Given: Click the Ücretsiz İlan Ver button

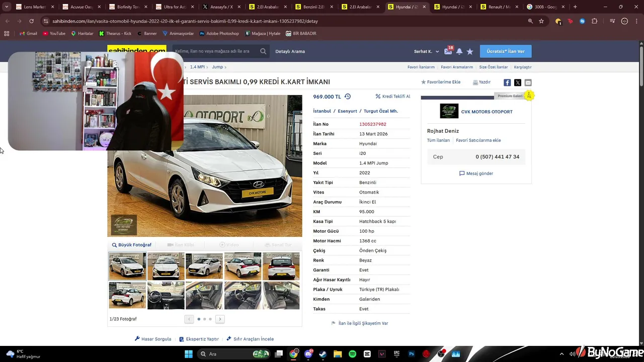Looking at the screenshot, I should click(x=506, y=51).
